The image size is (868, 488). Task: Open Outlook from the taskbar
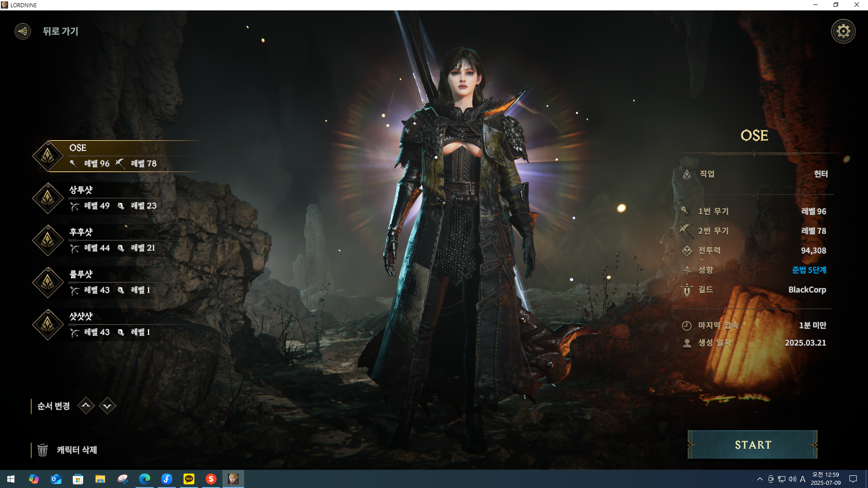56,479
